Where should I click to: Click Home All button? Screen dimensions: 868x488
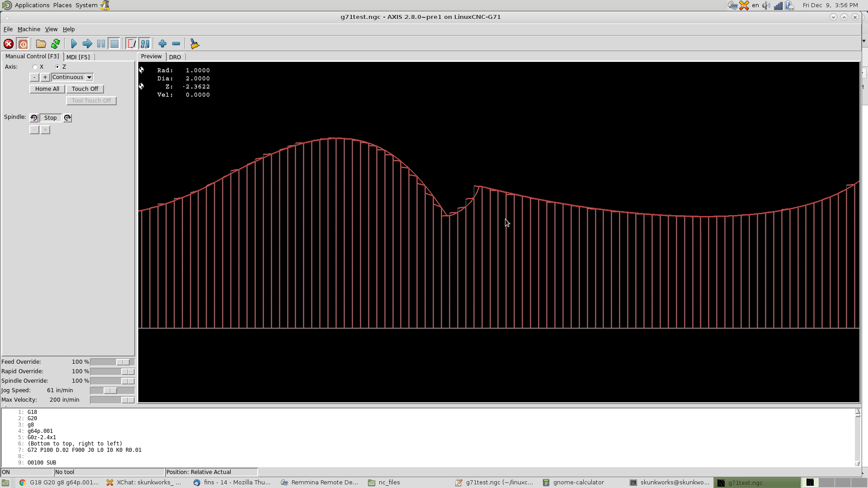(47, 89)
